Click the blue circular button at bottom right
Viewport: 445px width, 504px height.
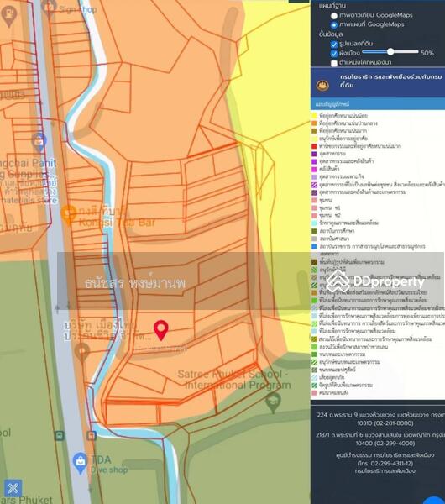(434, 501)
